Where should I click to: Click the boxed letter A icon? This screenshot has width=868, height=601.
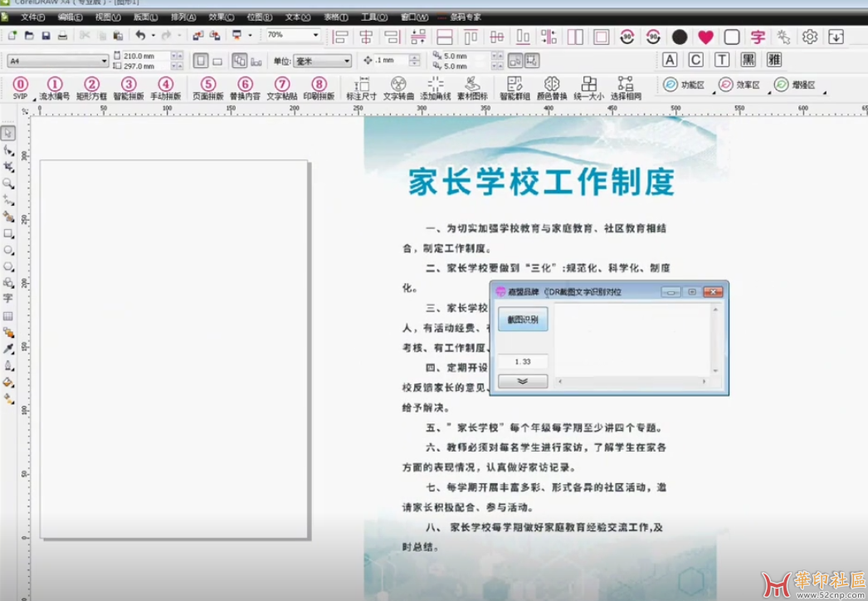[670, 60]
